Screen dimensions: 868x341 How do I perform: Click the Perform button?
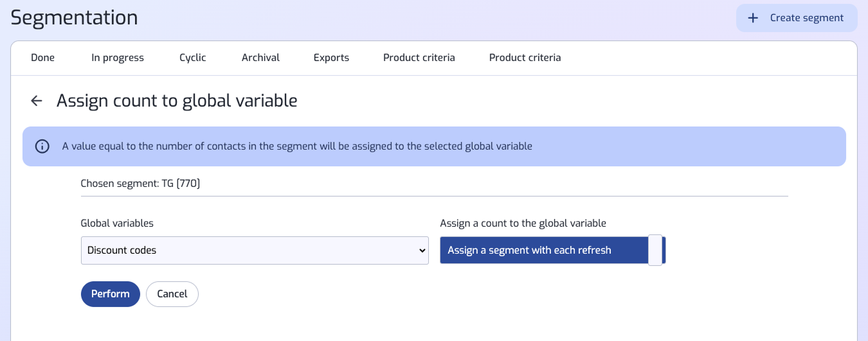tap(111, 294)
